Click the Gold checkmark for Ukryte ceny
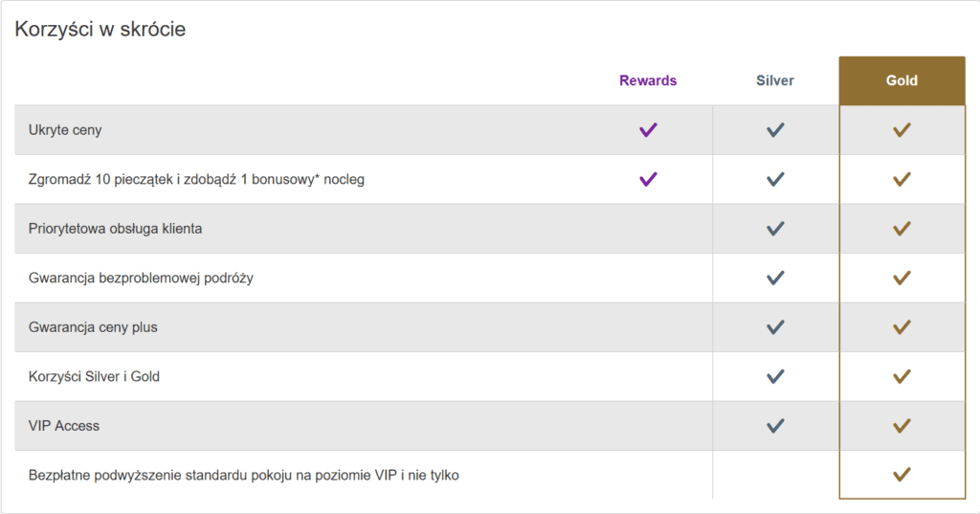The width and height of the screenshot is (980, 514). click(902, 130)
